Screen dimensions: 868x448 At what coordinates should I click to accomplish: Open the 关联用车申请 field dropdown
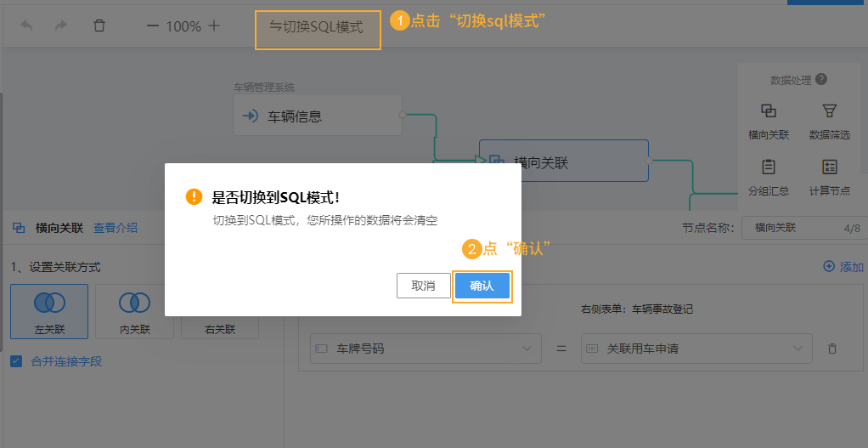(696, 349)
